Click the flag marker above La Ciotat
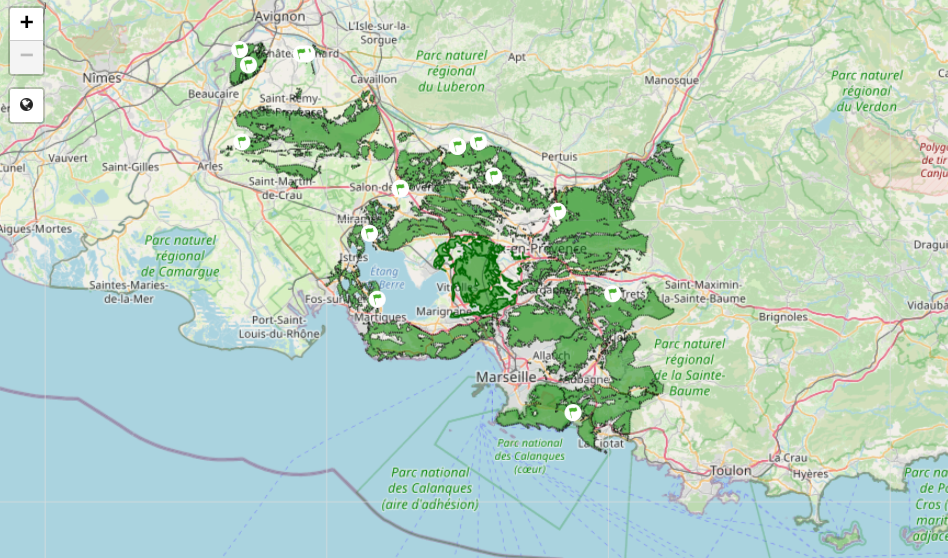Image resolution: width=948 pixels, height=558 pixels. (x=573, y=411)
